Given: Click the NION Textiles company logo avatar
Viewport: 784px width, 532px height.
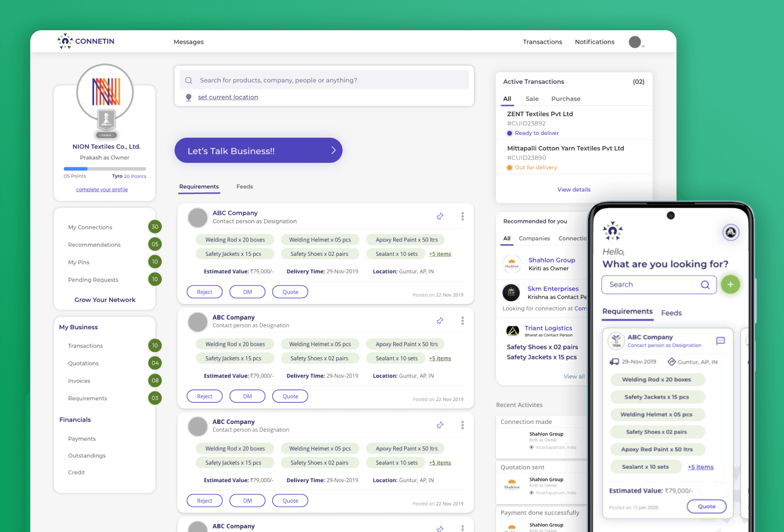Looking at the screenshot, I should coord(105,92).
